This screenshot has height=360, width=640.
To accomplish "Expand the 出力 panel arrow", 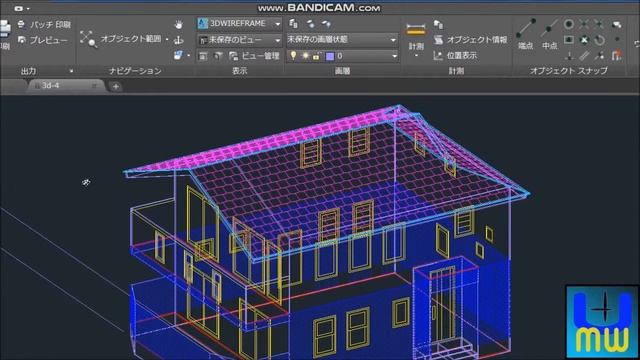I will [x=71, y=71].
